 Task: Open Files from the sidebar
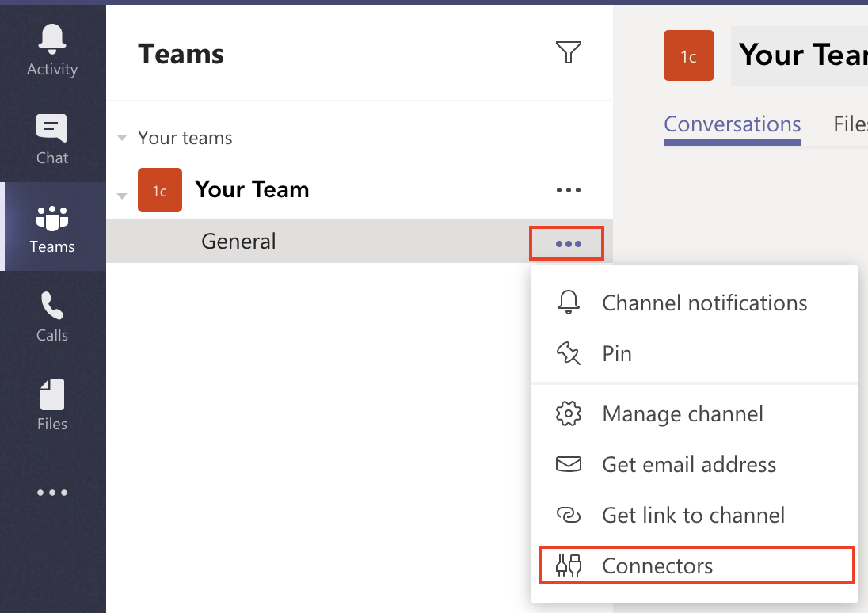(52, 405)
